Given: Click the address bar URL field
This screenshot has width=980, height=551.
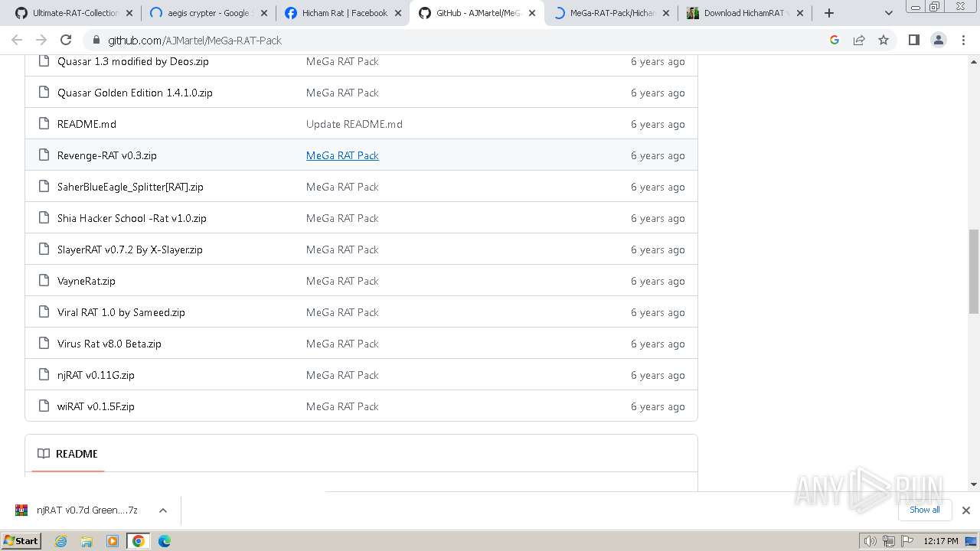Looking at the screenshot, I should 459,40.
